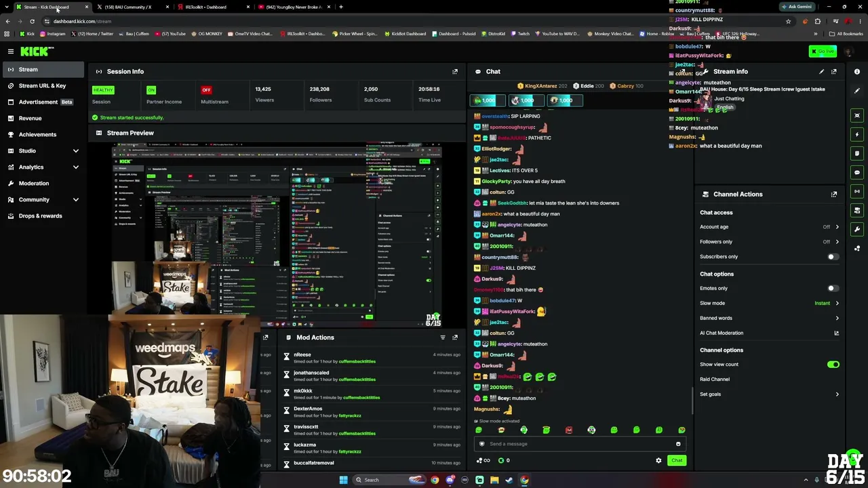868x488 pixels.
Task: Open new browser tab
Action: tap(341, 7)
